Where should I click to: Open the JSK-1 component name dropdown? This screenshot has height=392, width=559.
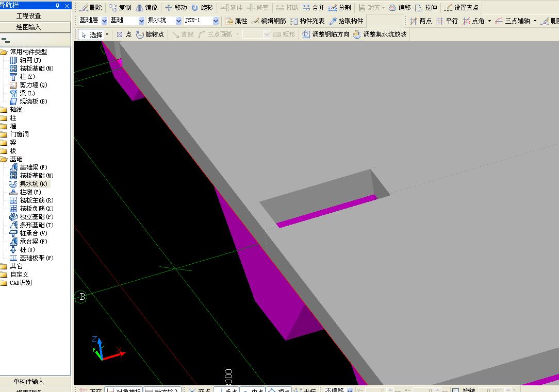tap(216, 21)
